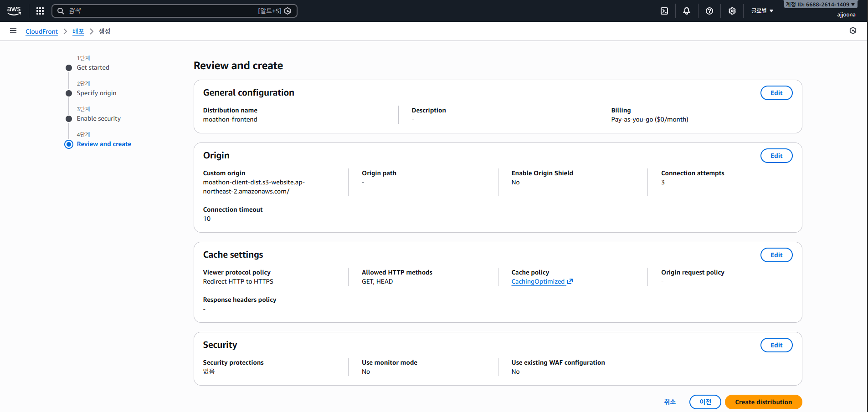Viewport: 868px width, 412px height.
Task: Open the notifications bell
Action: pyautogui.click(x=686, y=11)
